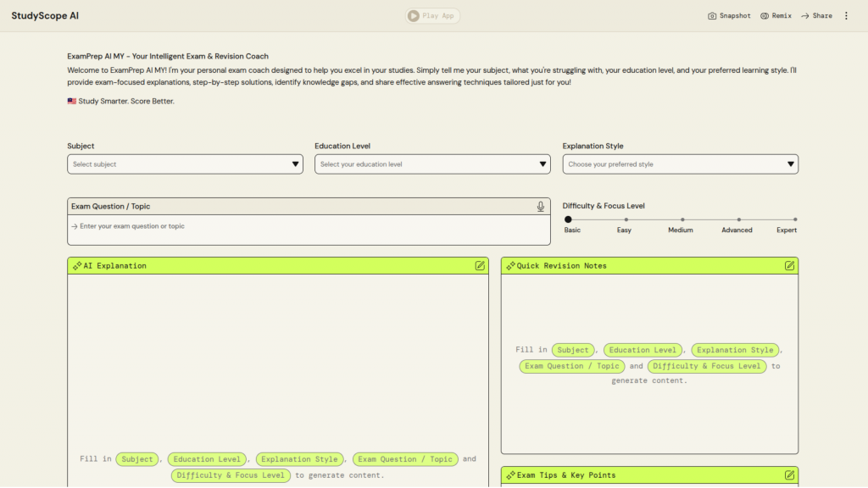This screenshot has height=488, width=868.
Task: Click the sparkle icon beside AI Explanation title
Action: [x=77, y=266]
